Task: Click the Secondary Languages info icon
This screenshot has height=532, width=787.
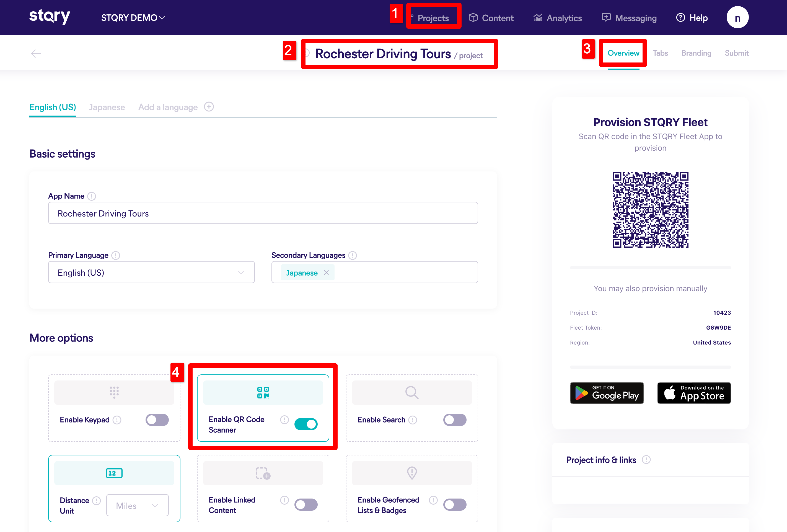Action: tap(353, 255)
